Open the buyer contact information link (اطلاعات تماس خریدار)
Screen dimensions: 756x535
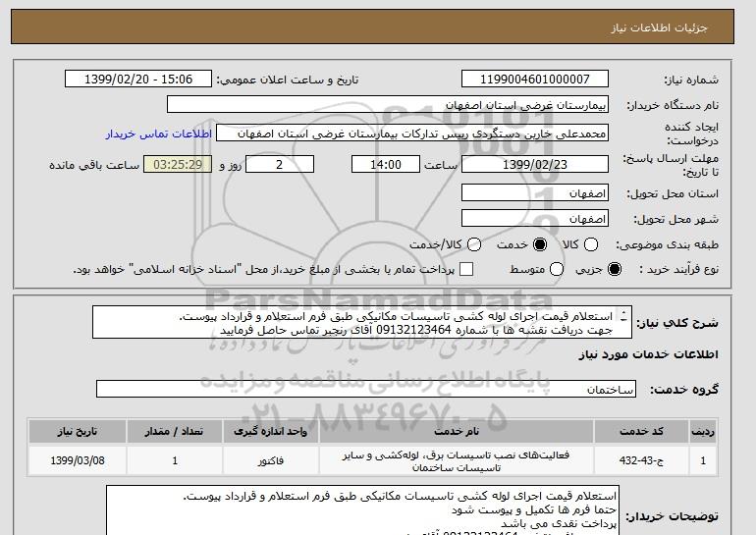[x=159, y=134]
